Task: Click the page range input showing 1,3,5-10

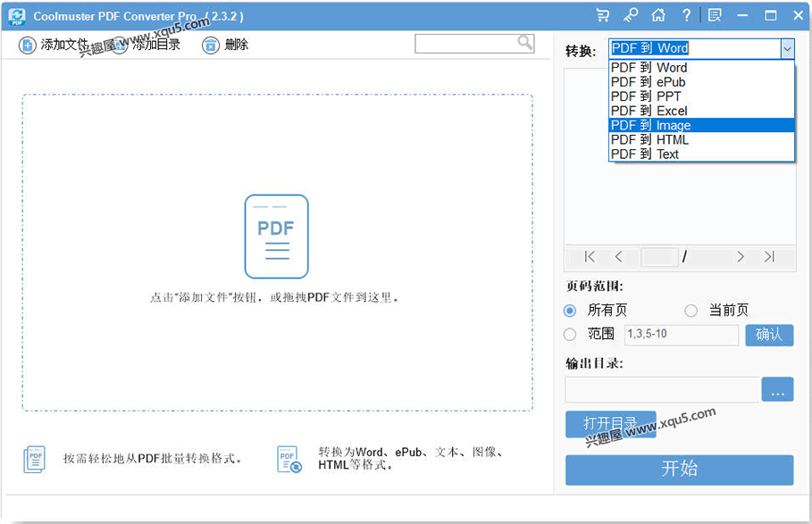Action: tap(681, 334)
